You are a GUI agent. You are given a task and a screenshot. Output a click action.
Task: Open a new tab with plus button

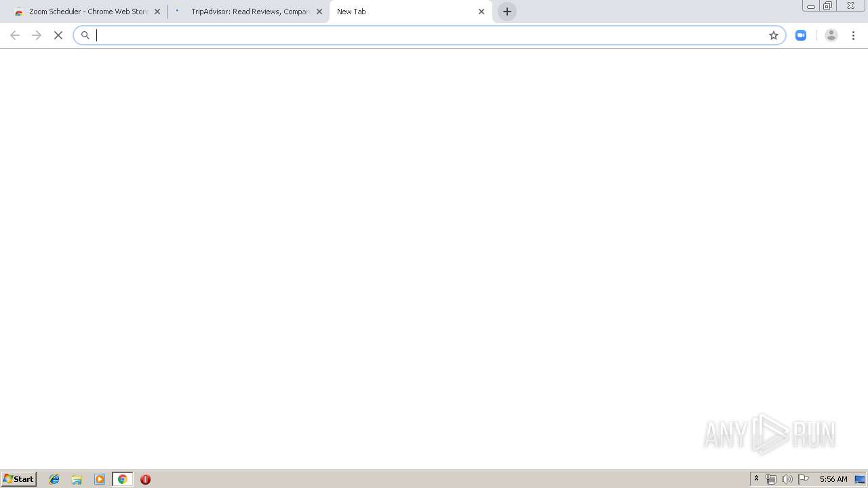tap(507, 12)
